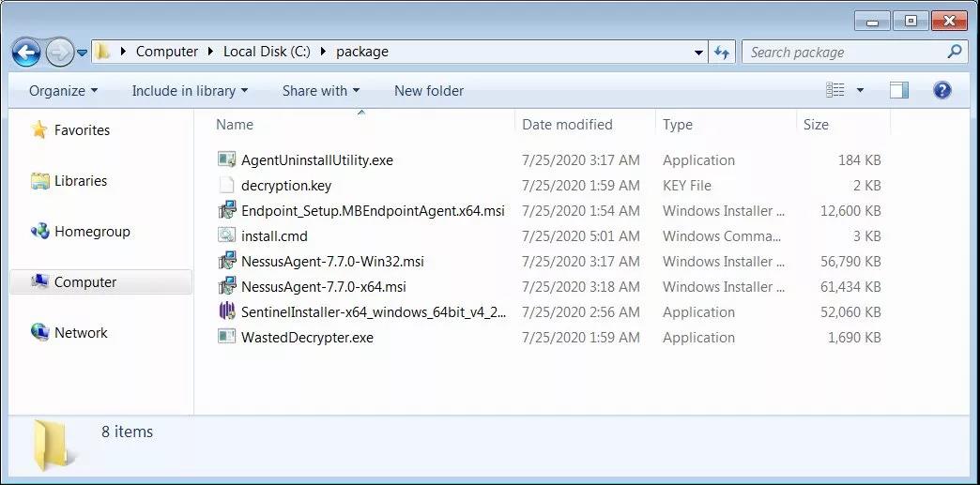Click the Back navigation arrow
This screenshot has height=485, width=980.
(x=26, y=53)
